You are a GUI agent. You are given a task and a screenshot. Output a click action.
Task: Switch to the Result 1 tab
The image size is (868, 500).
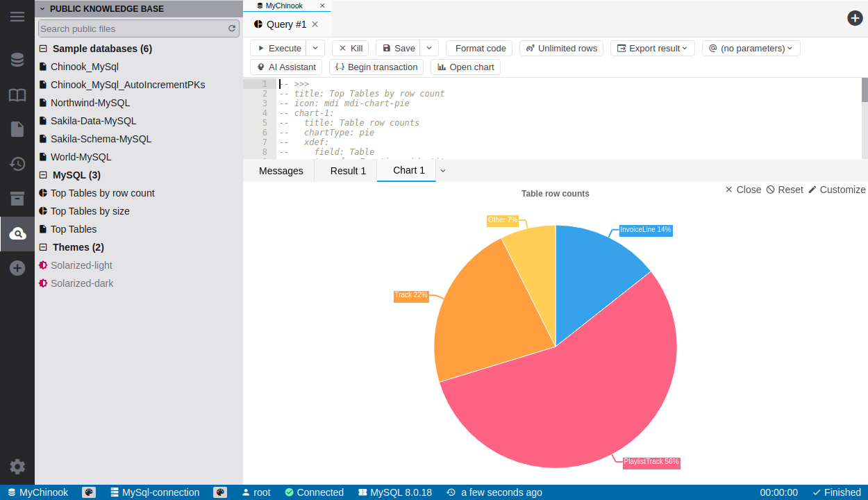(x=348, y=171)
